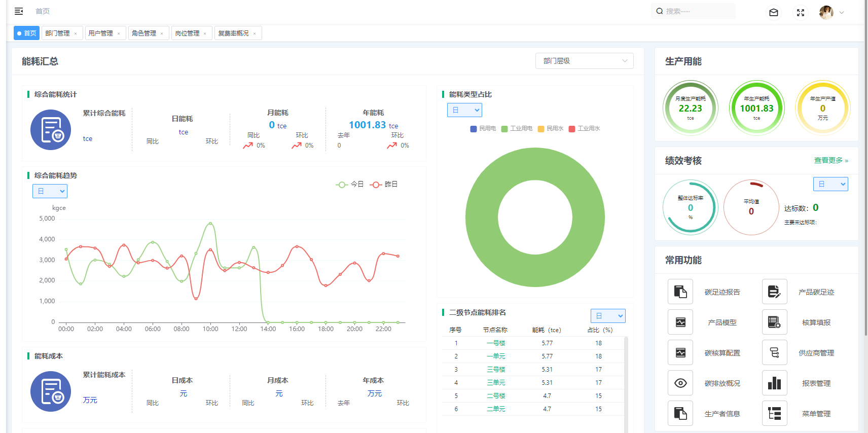Open period dropdown in 二级节点能耗排名
This screenshot has width=868, height=433.
coord(608,316)
